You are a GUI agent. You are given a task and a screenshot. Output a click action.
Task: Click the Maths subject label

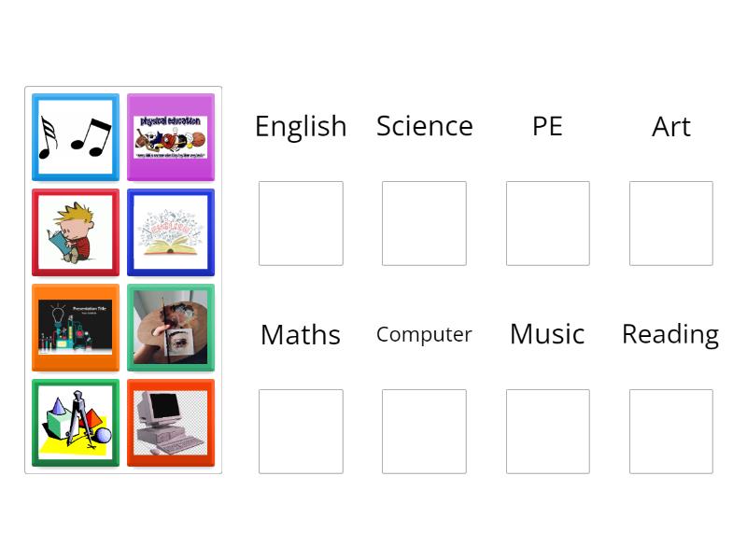coord(301,334)
